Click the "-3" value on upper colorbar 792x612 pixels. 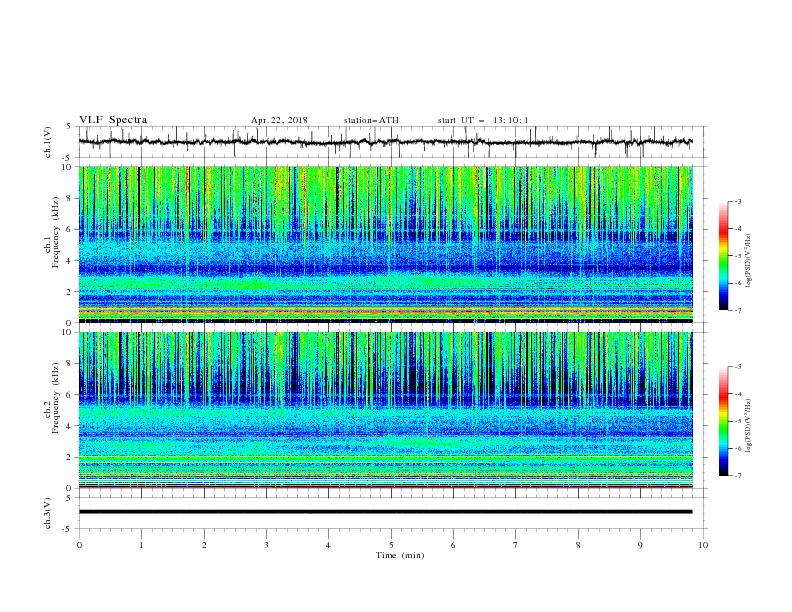[738, 201]
